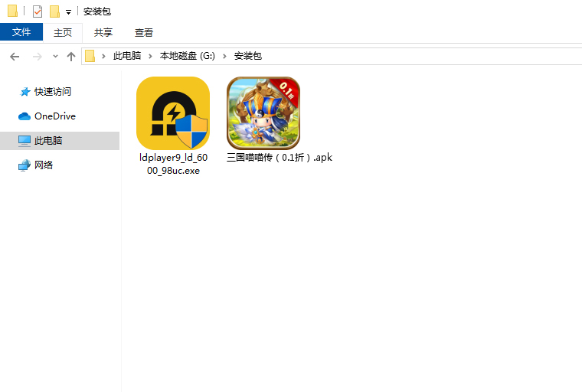Switch to the 共享 ribbon tab

103,32
